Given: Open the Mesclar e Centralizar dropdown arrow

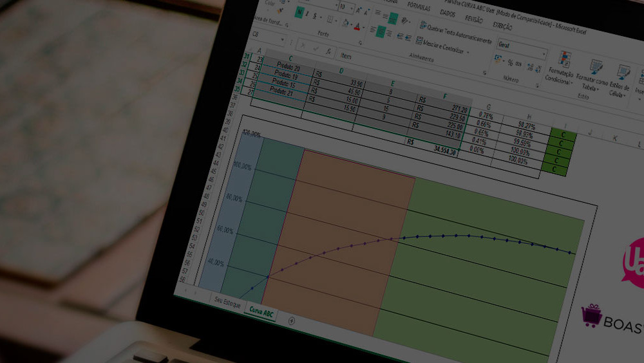Looking at the screenshot, I should point(468,52).
